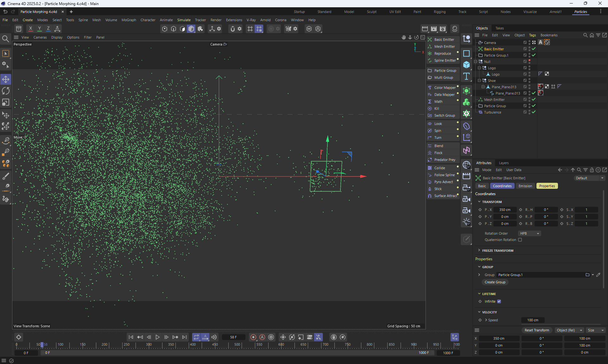Switch to the Emission tab
The width and height of the screenshot is (608, 364).
click(525, 186)
